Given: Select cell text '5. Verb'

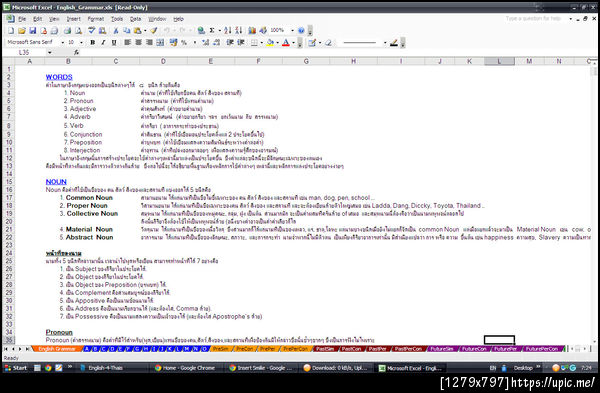Looking at the screenshot, I should point(73,126).
